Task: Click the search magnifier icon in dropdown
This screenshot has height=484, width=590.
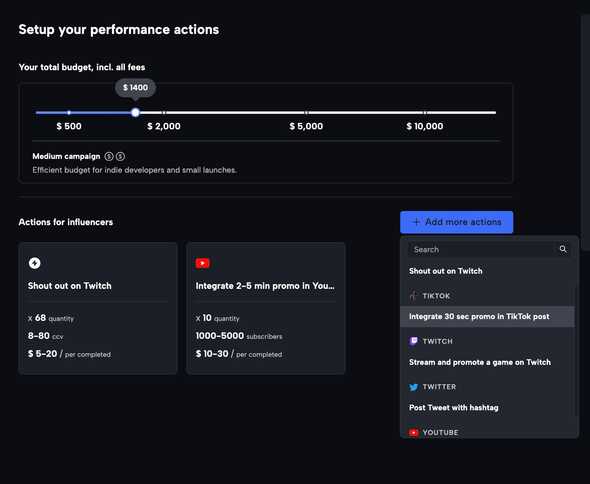Action: [563, 249]
